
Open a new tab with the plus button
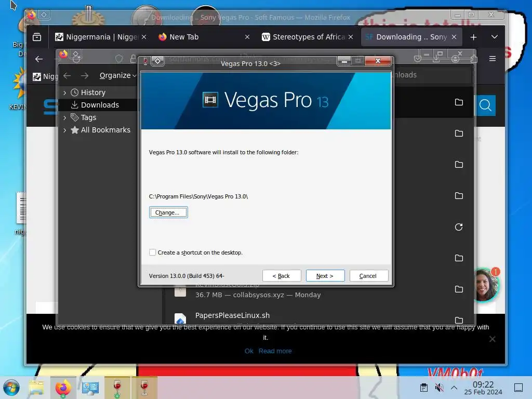tap(474, 37)
